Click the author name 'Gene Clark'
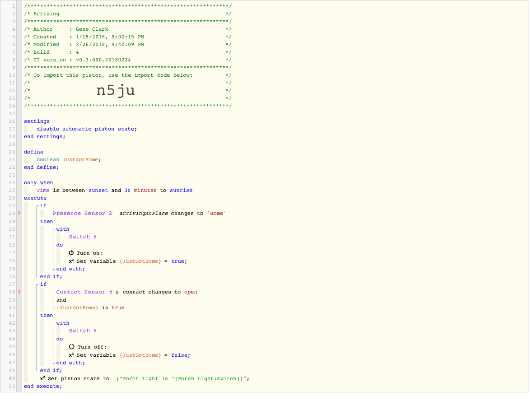Viewport: 532px width, 396px height. click(92, 29)
